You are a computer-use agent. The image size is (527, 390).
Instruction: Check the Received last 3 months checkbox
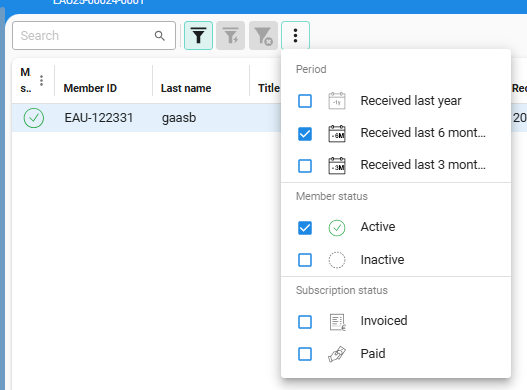point(305,166)
